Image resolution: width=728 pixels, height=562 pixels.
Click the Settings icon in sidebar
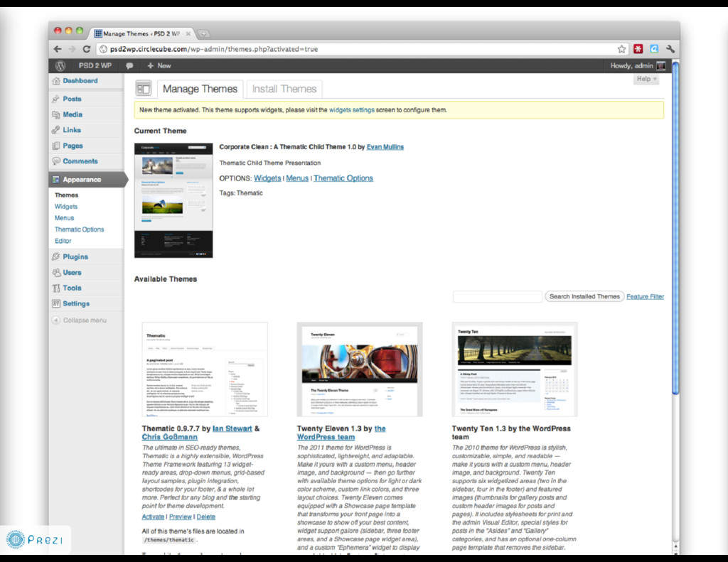(56, 303)
